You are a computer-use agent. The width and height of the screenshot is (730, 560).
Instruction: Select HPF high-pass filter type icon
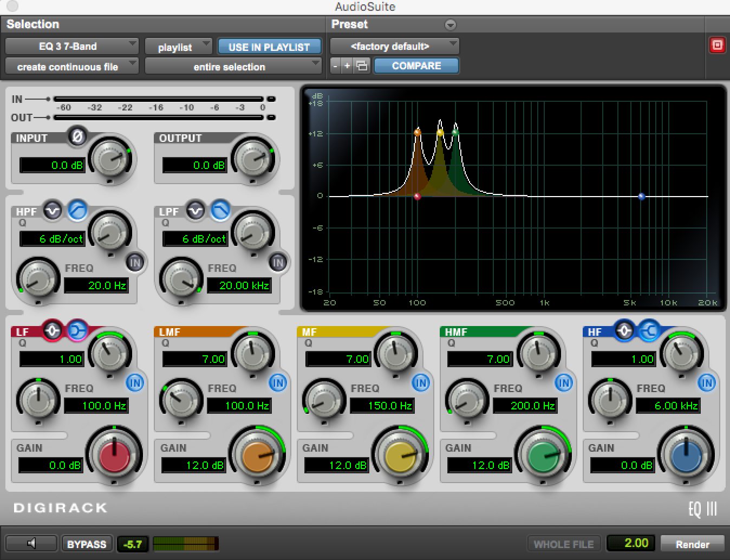pyautogui.click(x=77, y=211)
